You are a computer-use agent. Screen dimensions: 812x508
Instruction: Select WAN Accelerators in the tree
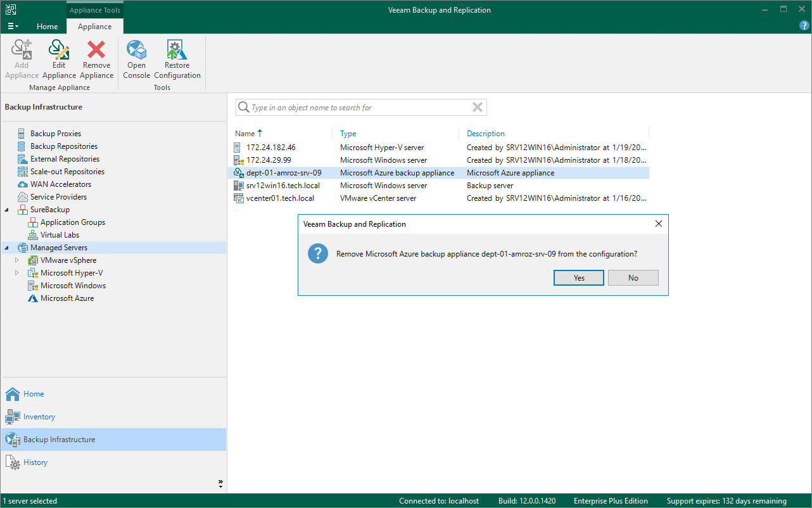click(x=60, y=184)
